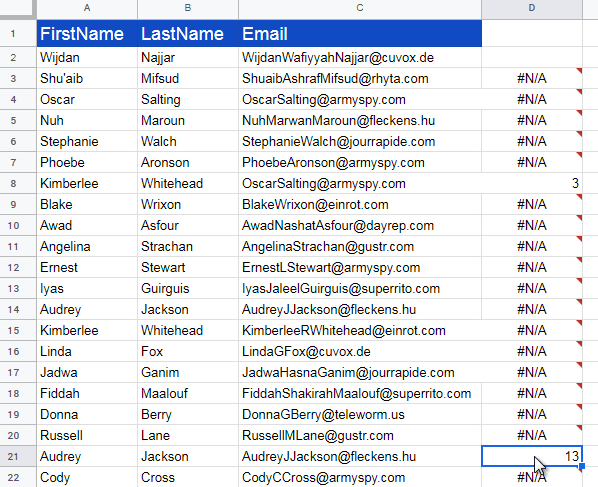Click cell containing Jadwa

coord(87,372)
